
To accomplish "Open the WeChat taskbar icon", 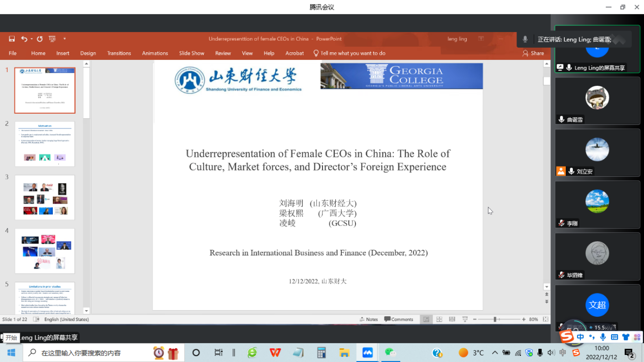I will 390,352.
